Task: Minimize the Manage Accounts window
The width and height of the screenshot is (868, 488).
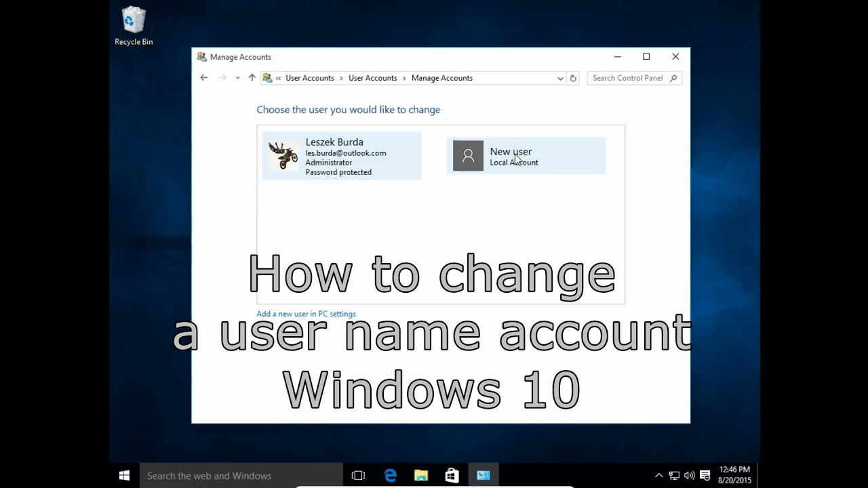Action: [x=618, y=57]
